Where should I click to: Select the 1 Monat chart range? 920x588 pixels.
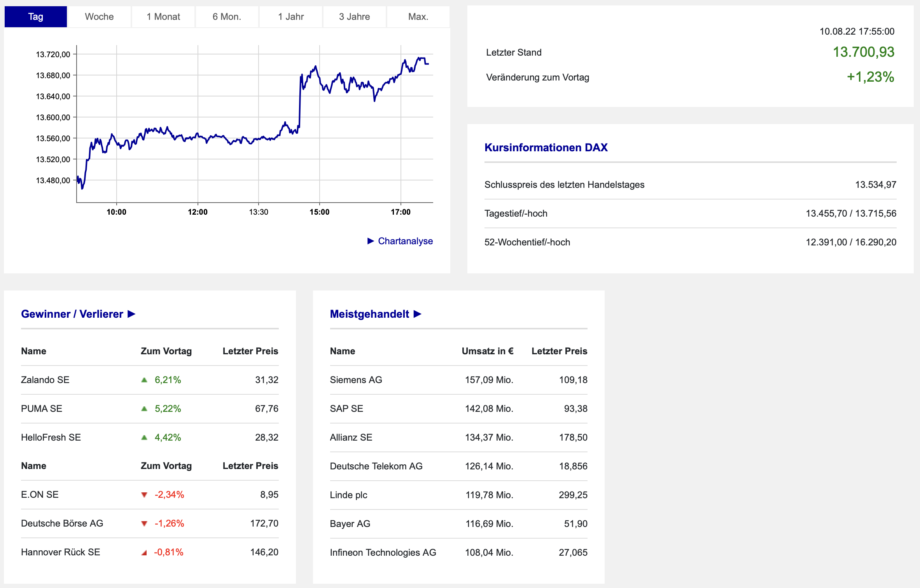tap(163, 17)
